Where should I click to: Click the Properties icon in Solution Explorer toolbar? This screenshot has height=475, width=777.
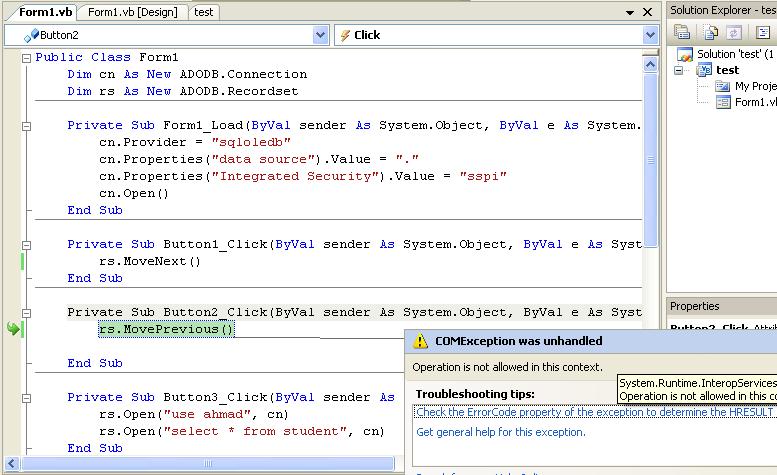click(x=682, y=32)
